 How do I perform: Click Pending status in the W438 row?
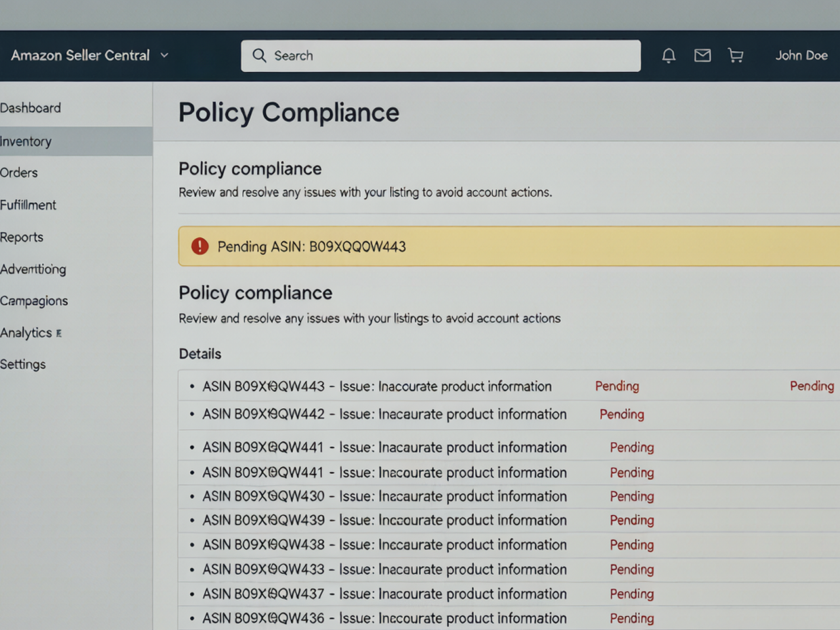632,545
